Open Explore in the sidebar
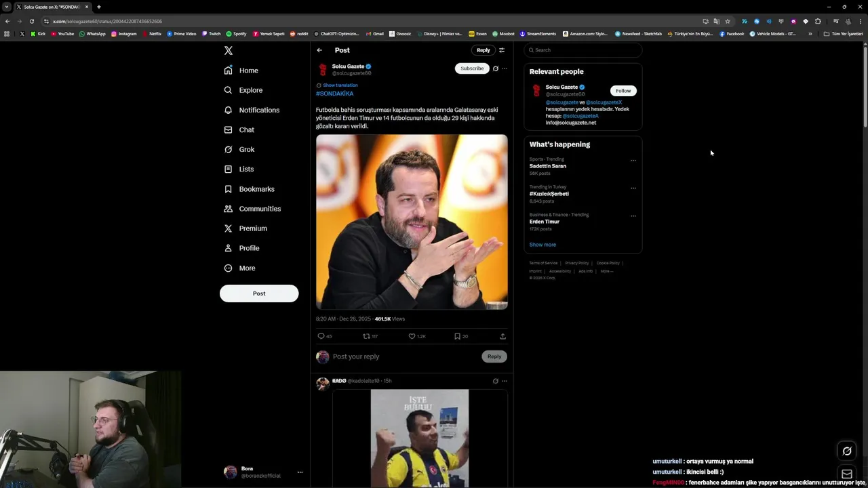The image size is (868, 488). (243, 90)
